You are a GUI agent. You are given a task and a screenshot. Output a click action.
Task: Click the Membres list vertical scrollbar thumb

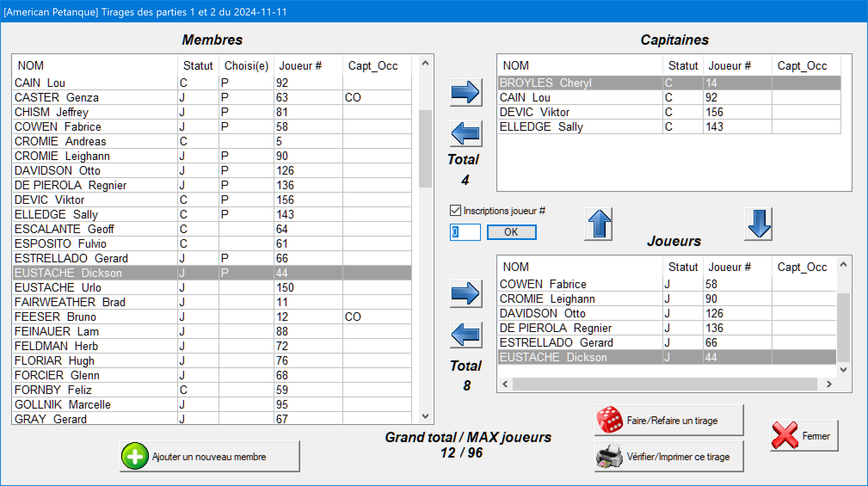[425, 148]
